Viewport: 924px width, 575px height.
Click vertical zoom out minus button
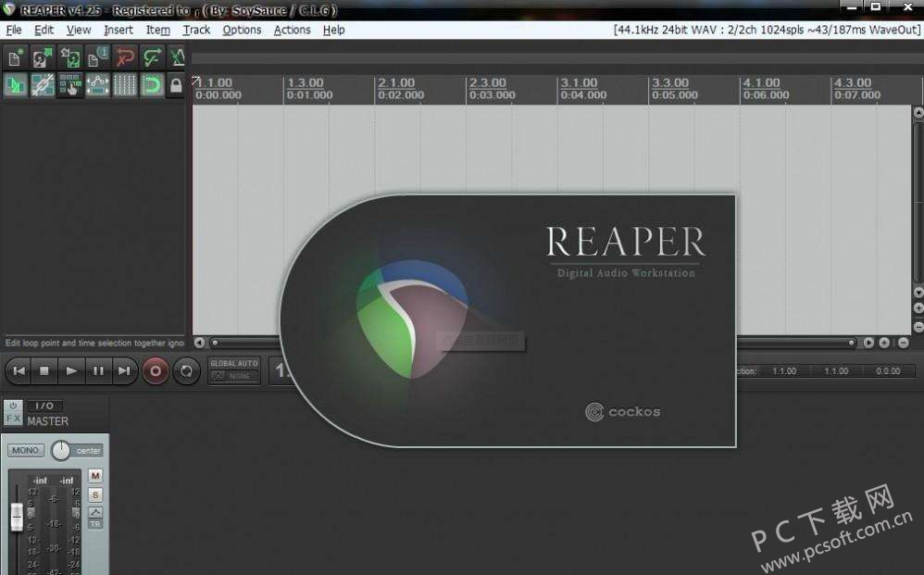[918, 326]
